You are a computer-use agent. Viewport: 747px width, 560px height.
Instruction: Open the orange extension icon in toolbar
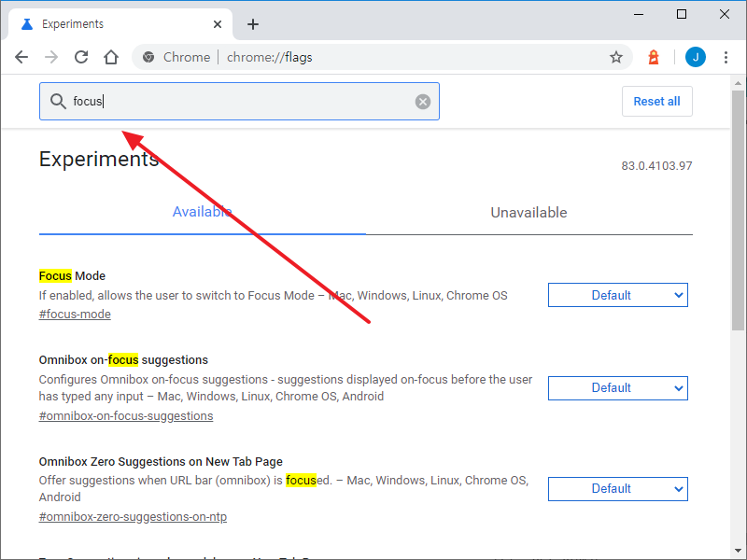point(654,57)
